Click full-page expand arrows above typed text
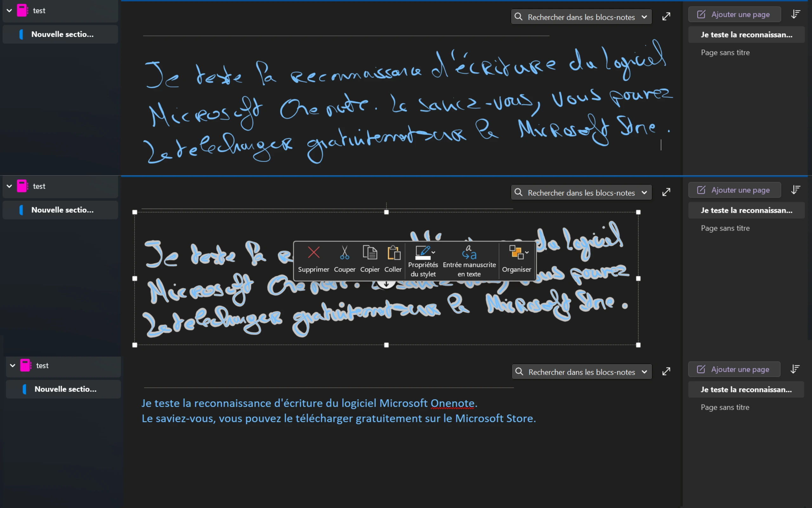Screen dimensions: 812x508 click(666, 371)
